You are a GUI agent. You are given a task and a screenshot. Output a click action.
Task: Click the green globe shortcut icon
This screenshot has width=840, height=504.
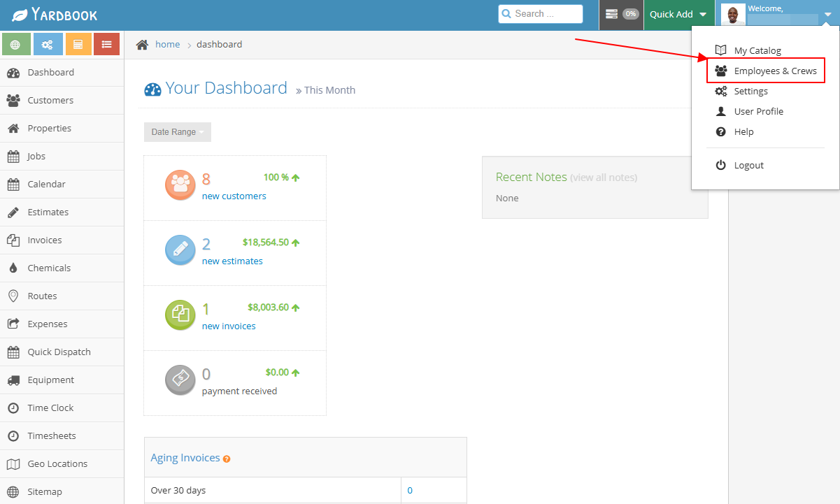[15, 44]
